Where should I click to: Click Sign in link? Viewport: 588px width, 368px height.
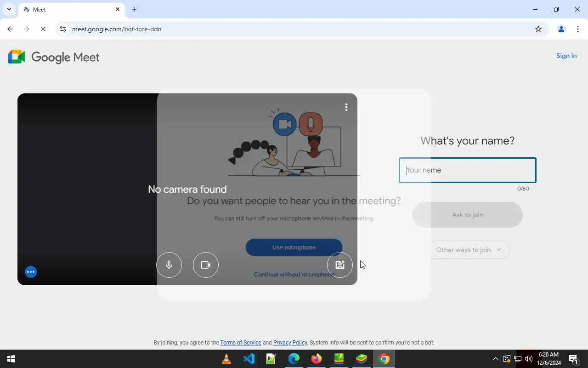pos(566,56)
